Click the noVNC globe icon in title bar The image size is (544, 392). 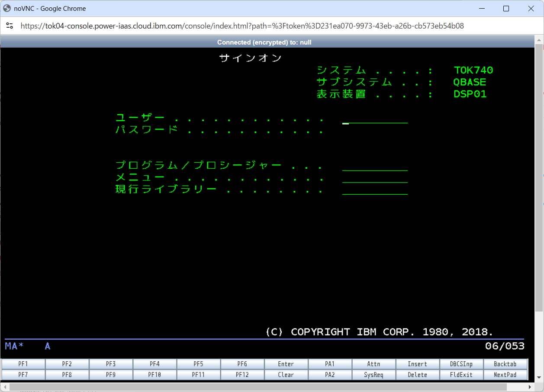click(x=7, y=8)
